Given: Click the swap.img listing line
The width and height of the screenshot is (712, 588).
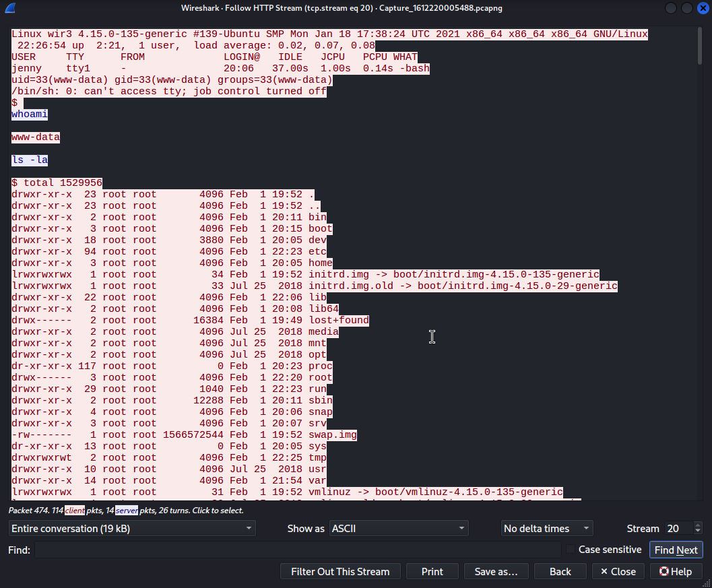Looking at the screenshot, I should click(184, 434).
